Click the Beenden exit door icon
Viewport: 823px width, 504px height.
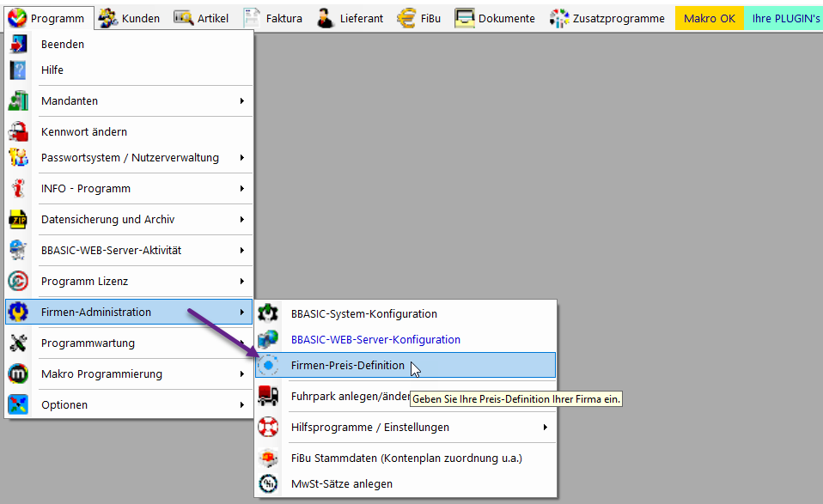pos(18,45)
